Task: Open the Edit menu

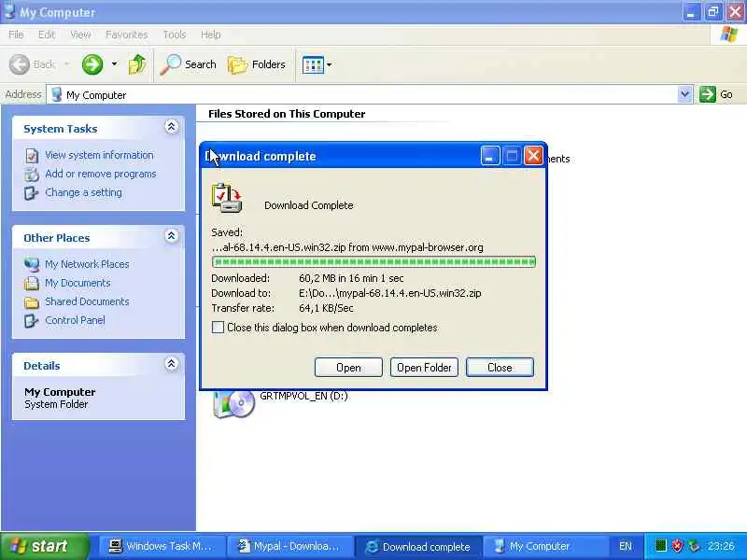Action: 46,35
